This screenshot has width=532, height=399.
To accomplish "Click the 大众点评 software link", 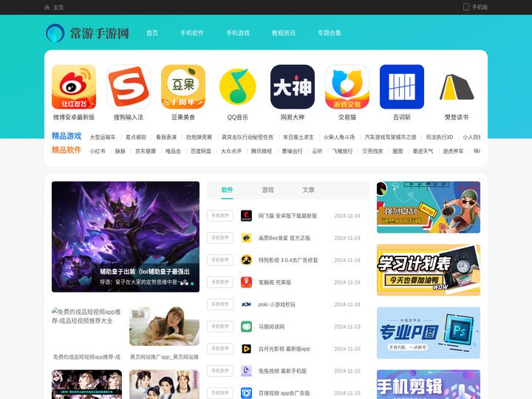I will pyautogui.click(x=231, y=151).
